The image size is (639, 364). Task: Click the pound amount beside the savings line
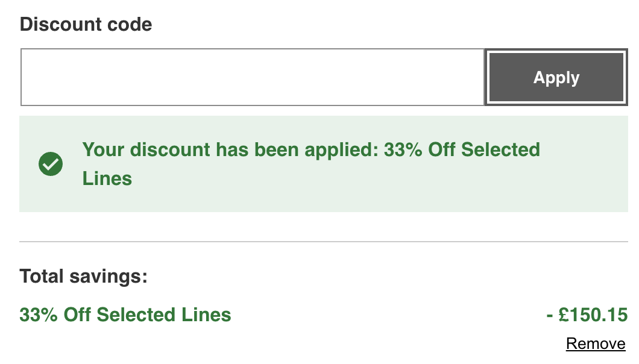click(593, 315)
